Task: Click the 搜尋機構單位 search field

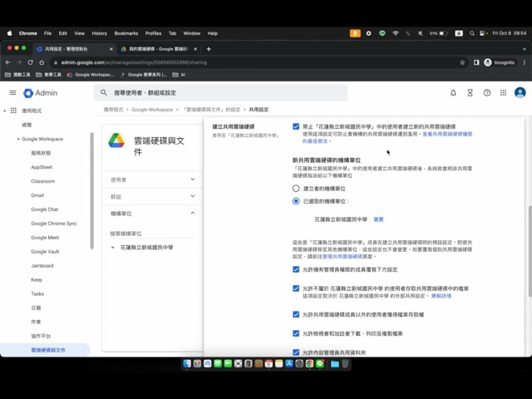Action: [x=152, y=234]
